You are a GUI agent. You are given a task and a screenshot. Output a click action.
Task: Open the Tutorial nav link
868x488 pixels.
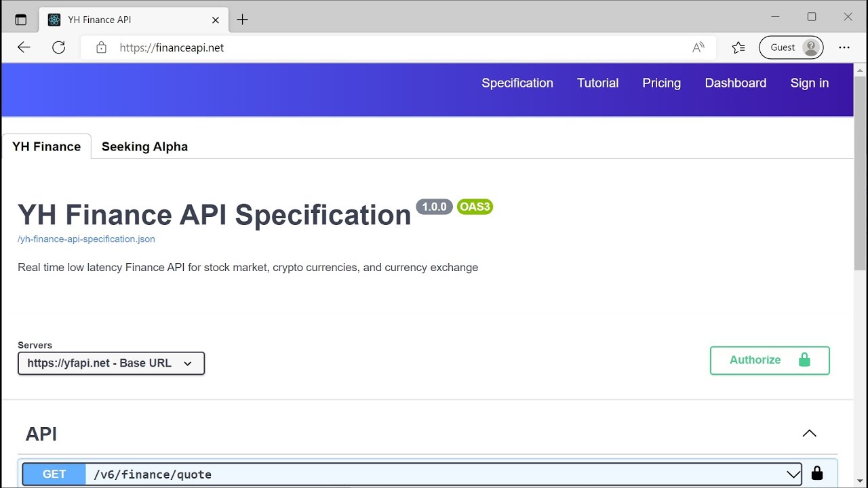click(597, 83)
